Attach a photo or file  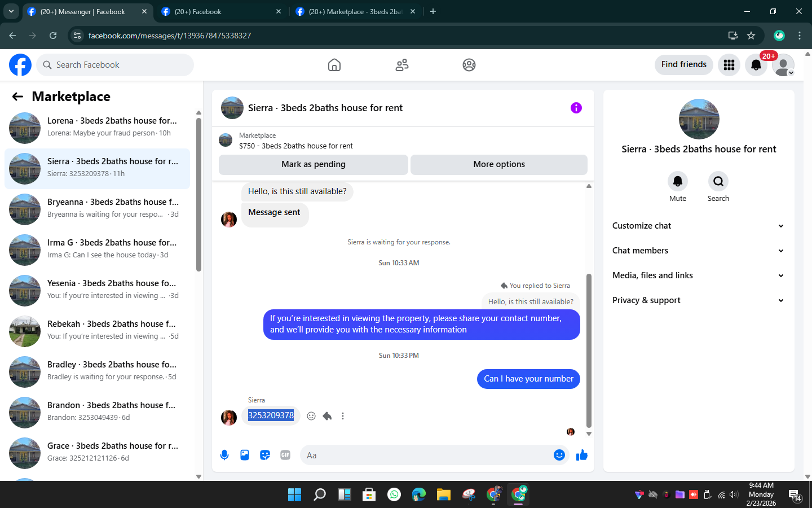click(245, 455)
